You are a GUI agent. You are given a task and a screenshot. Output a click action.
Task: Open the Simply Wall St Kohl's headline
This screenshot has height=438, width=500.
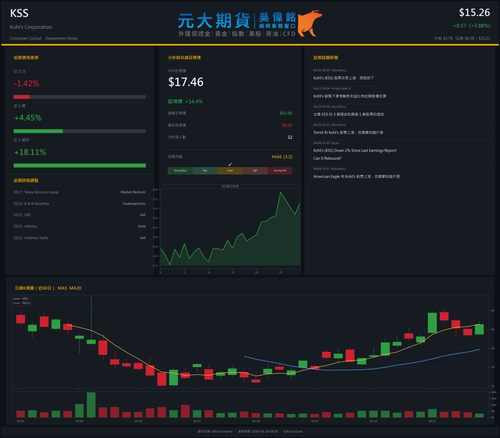point(349,96)
